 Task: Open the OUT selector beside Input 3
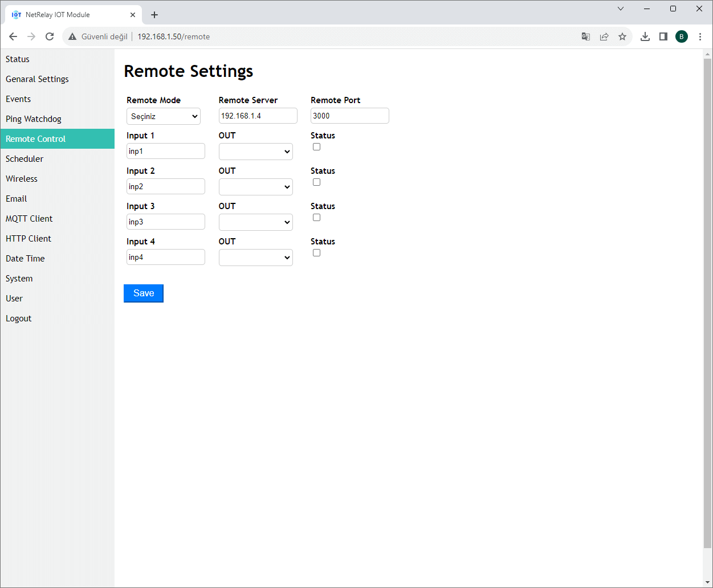point(255,222)
